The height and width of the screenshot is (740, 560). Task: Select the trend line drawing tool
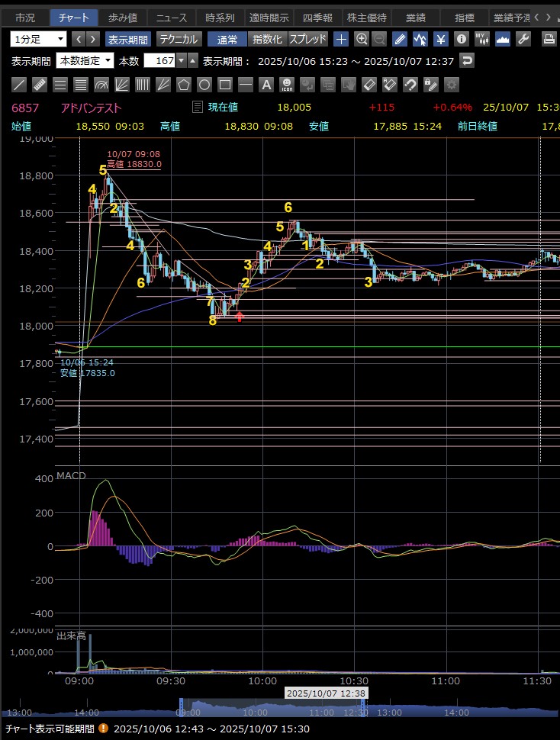[x=19, y=85]
